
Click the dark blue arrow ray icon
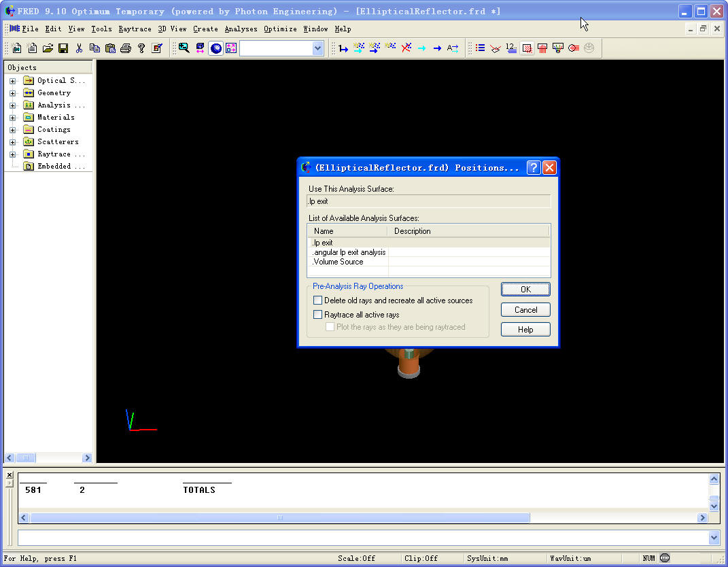437,48
